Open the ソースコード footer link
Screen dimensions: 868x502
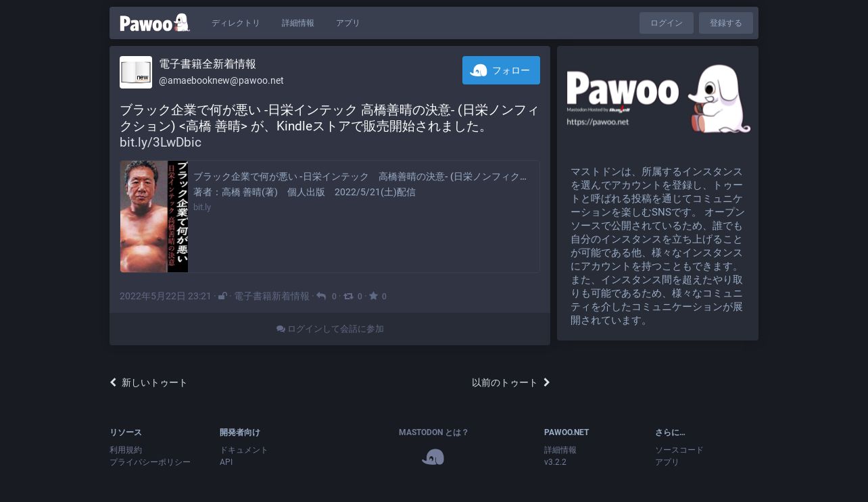tap(679, 450)
